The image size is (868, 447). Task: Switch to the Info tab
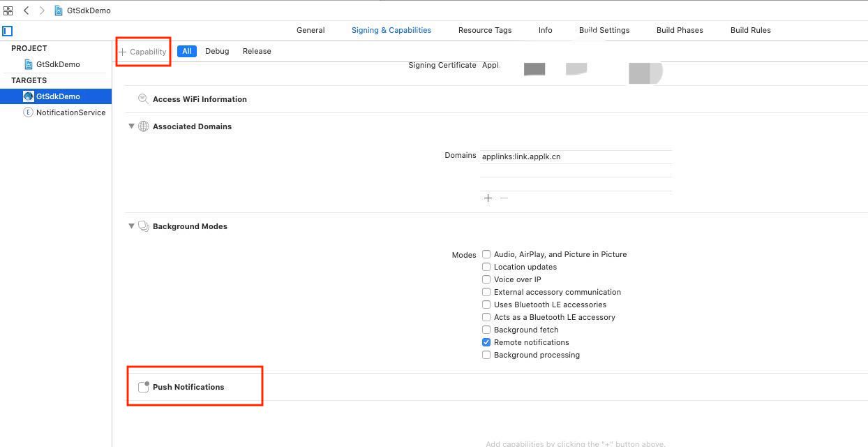(546, 30)
